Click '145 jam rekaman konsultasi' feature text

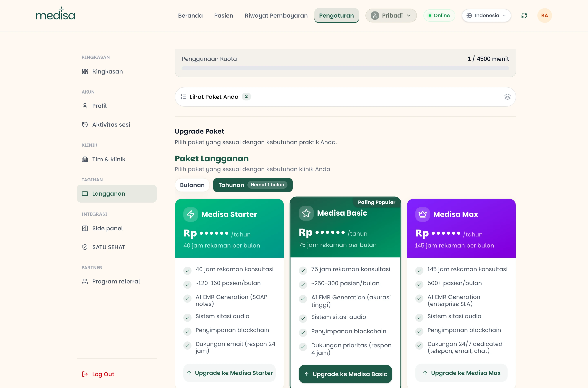pyautogui.click(x=467, y=269)
